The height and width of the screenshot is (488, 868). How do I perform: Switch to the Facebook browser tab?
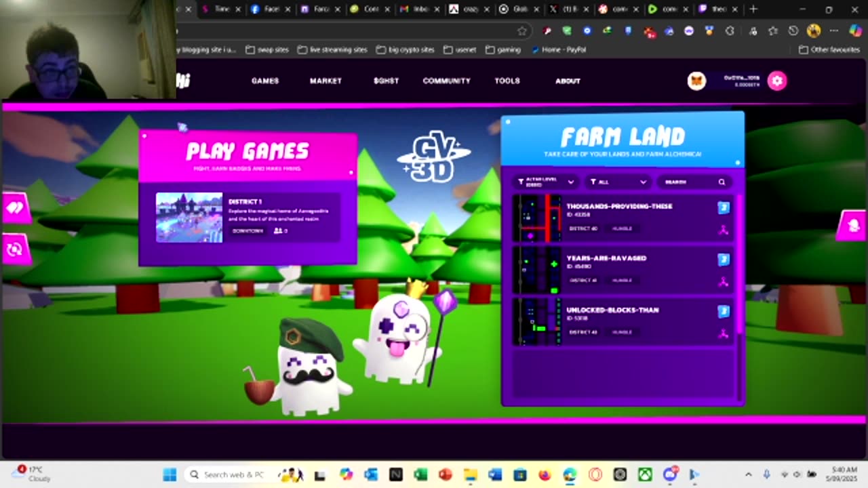coord(270,9)
